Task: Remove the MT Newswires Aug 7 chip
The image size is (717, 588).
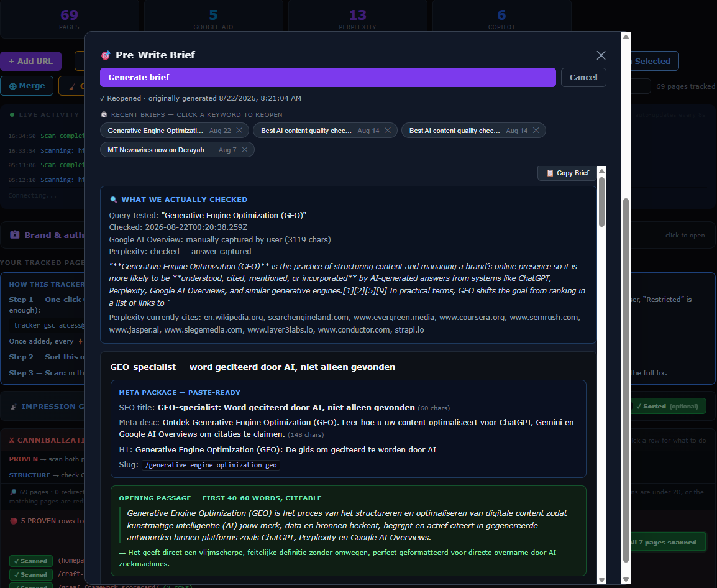Action: (x=245, y=150)
